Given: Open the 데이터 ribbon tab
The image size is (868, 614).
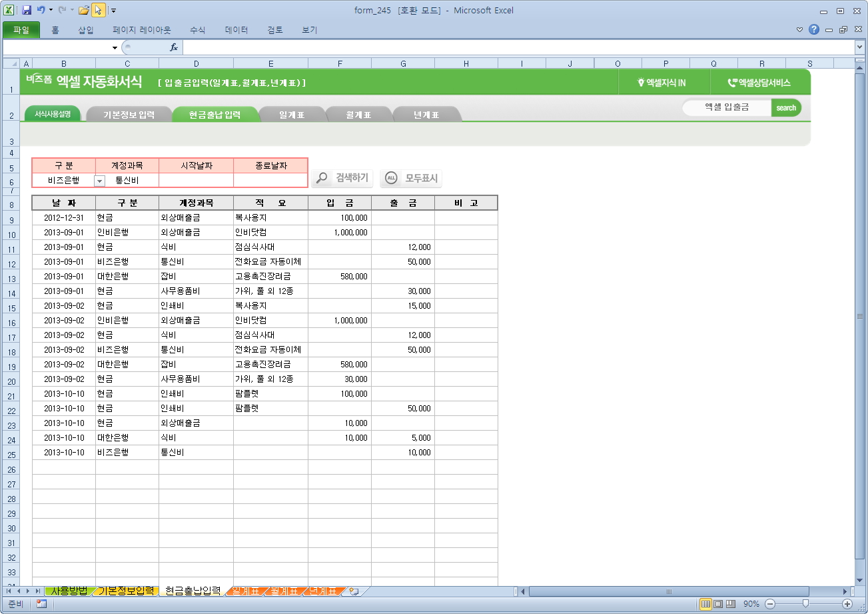Looking at the screenshot, I should point(236,30).
